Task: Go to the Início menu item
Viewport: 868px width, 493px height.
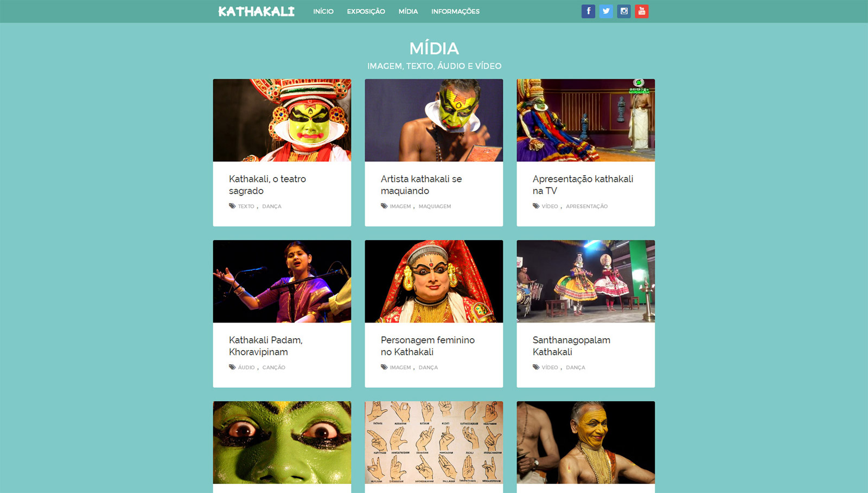Action: tap(323, 11)
